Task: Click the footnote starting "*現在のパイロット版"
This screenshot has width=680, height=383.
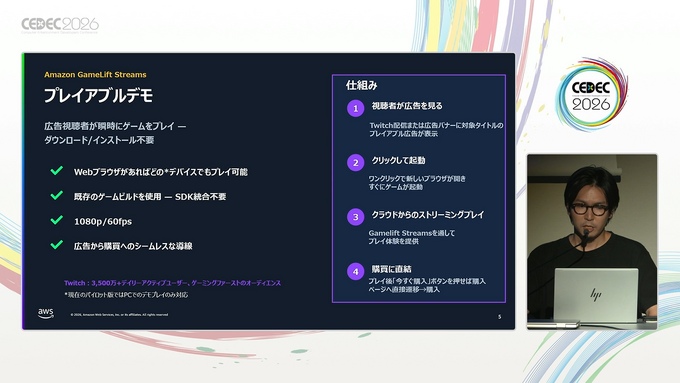Action: 126,295
